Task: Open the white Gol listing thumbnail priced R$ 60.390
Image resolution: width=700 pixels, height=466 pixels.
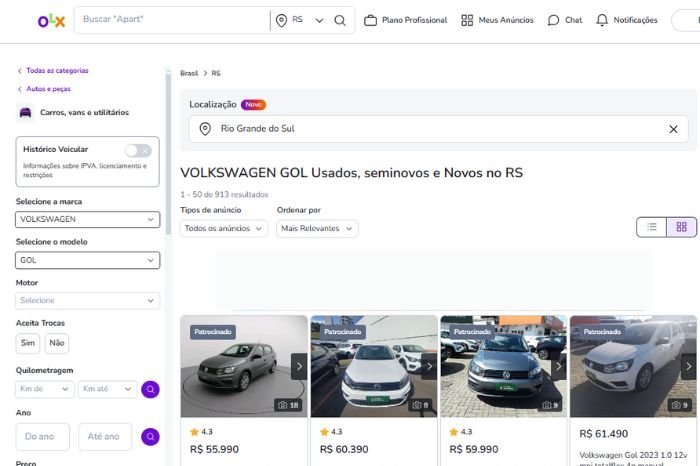Action: coord(374,366)
